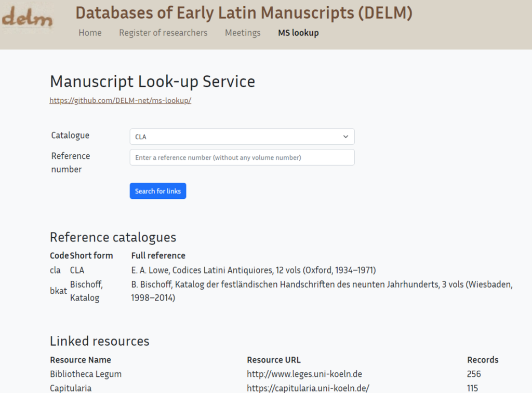
Task: Focus the Reference number input field
Action: pyautogui.click(x=242, y=157)
